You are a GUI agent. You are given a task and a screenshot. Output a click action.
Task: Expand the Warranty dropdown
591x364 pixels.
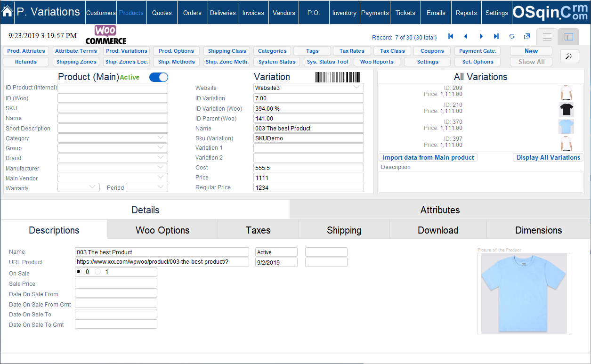(x=79, y=187)
